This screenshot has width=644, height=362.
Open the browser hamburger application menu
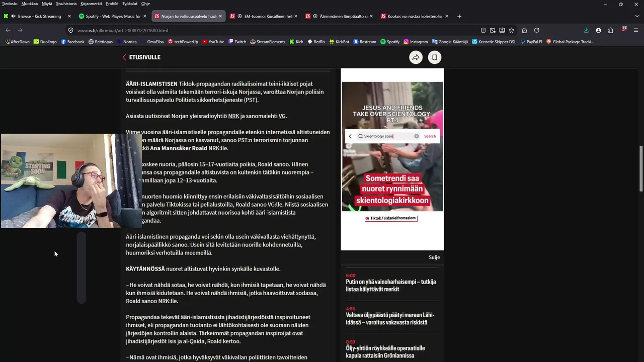click(636, 30)
